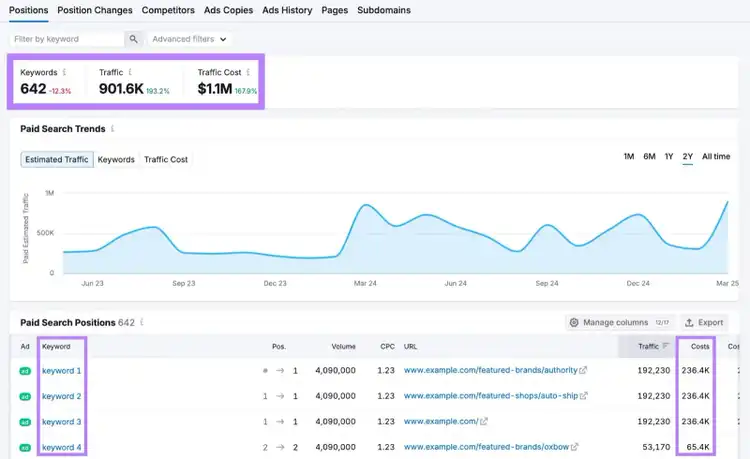
Task: Click the 53,170 traffic cell
Action: point(656,447)
